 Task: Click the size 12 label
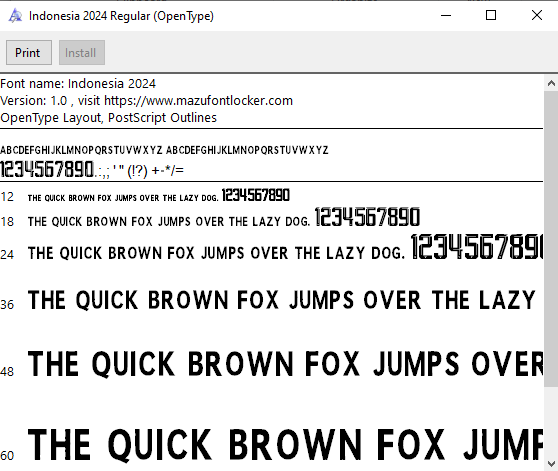click(7, 197)
